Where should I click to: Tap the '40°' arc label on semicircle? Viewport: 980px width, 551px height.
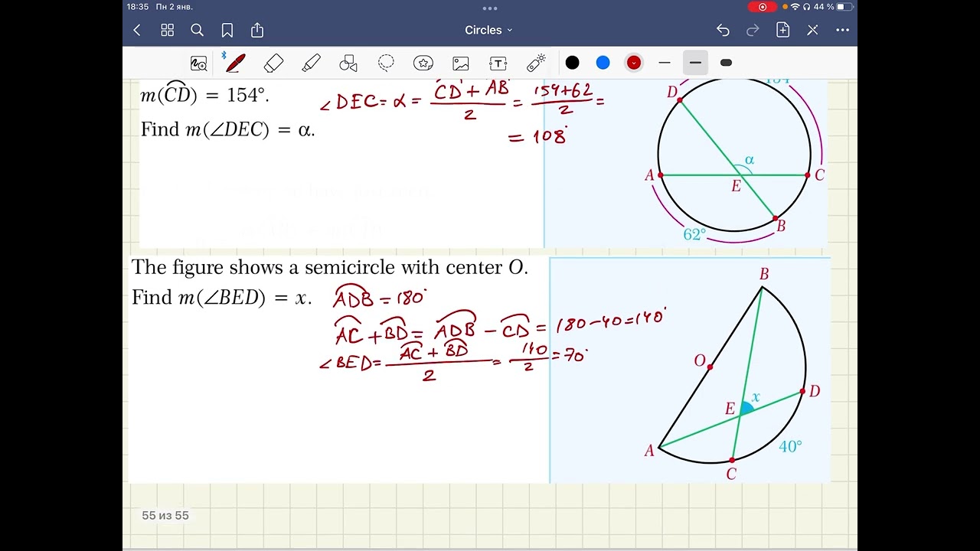point(790,446)
